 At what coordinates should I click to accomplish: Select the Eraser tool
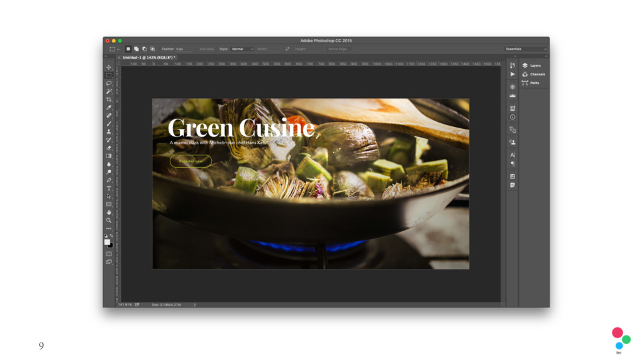pos(109,148)
